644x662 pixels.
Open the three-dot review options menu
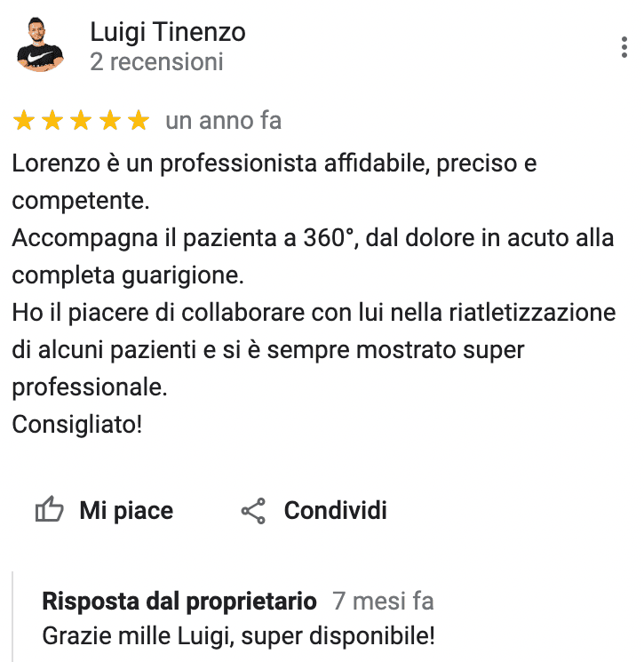click(x=624, y=47)
